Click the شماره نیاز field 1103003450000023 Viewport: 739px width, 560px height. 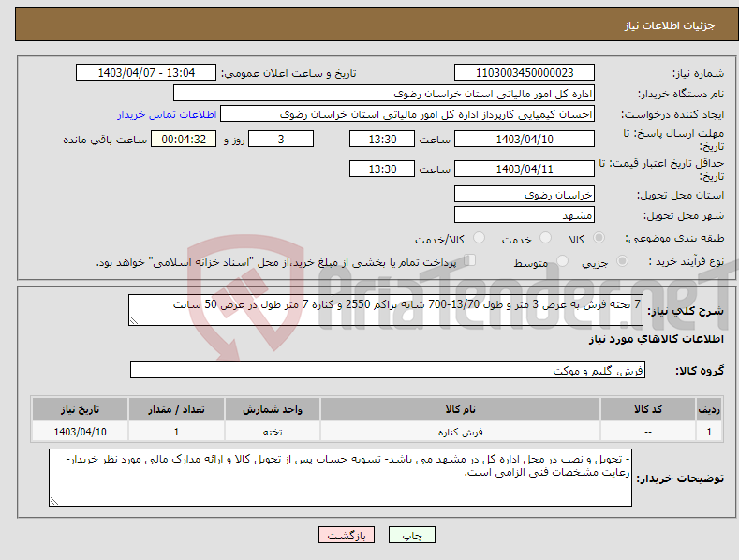525,73
